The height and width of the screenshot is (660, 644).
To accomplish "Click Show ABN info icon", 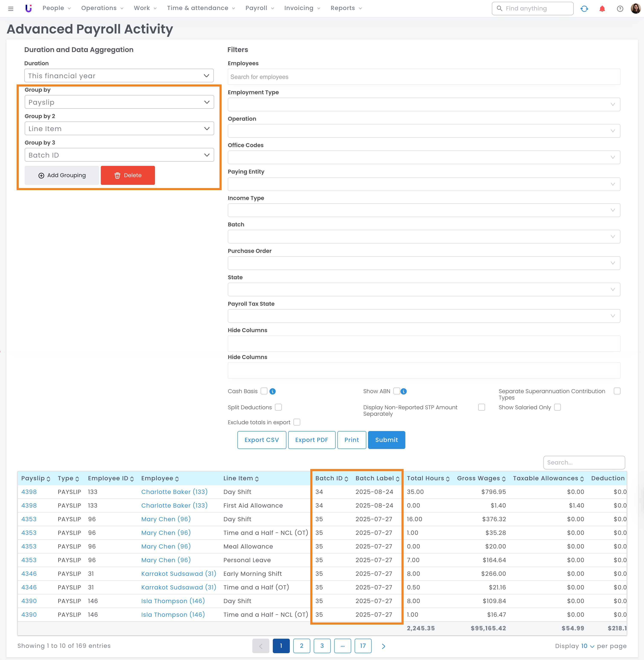I will [x=404, y=391].
